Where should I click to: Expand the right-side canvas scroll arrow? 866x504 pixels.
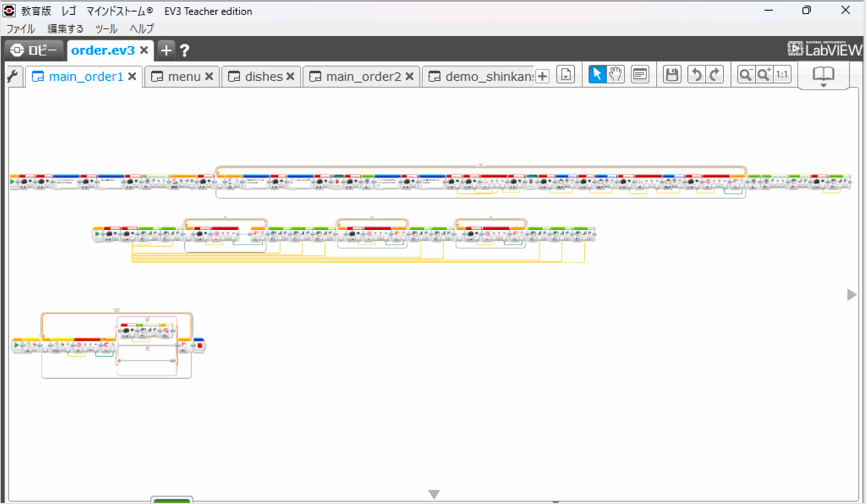(852, 294)
